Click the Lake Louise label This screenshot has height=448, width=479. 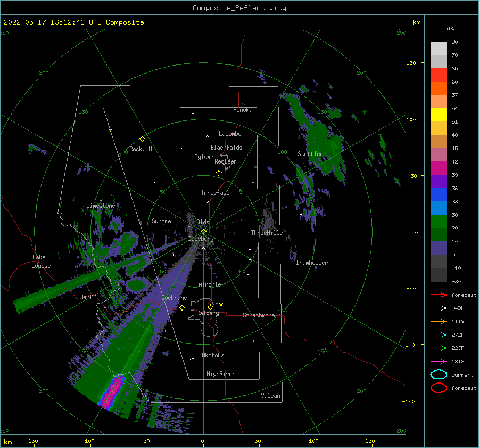pos(41,262)
